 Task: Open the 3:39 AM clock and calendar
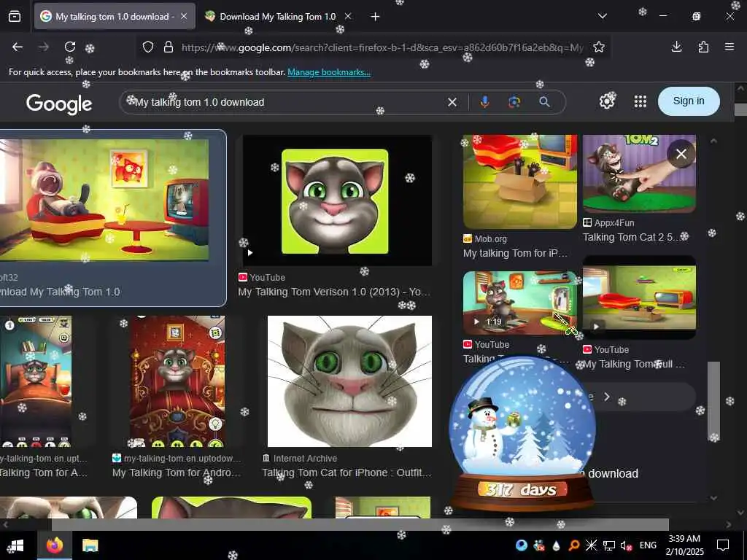(684, 545)
